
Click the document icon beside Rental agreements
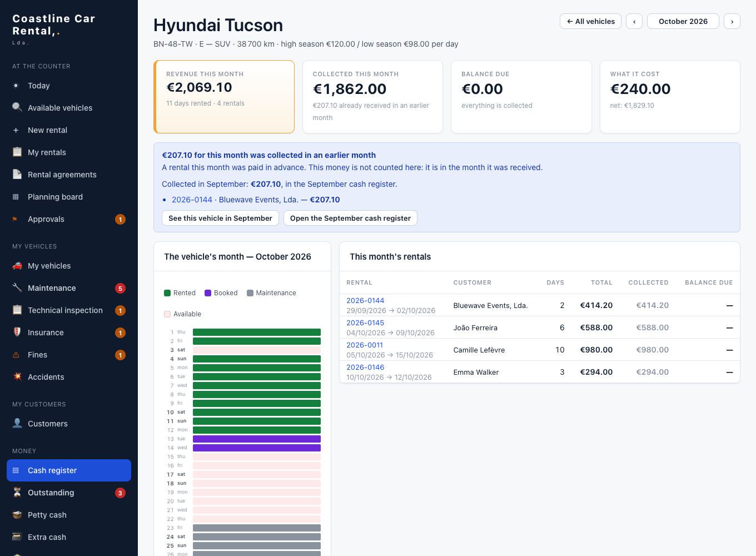point(17,174)
